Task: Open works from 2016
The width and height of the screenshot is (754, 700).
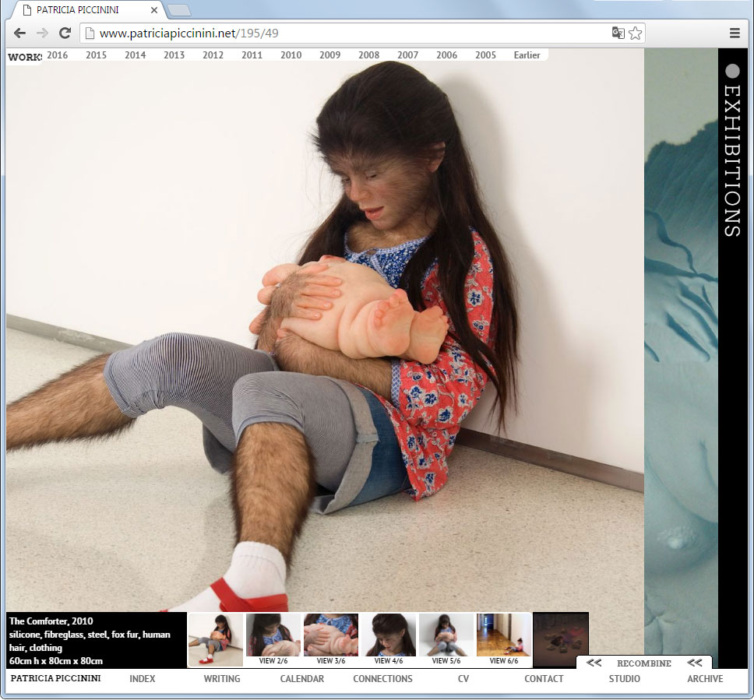Action: [x=57, y=55]
